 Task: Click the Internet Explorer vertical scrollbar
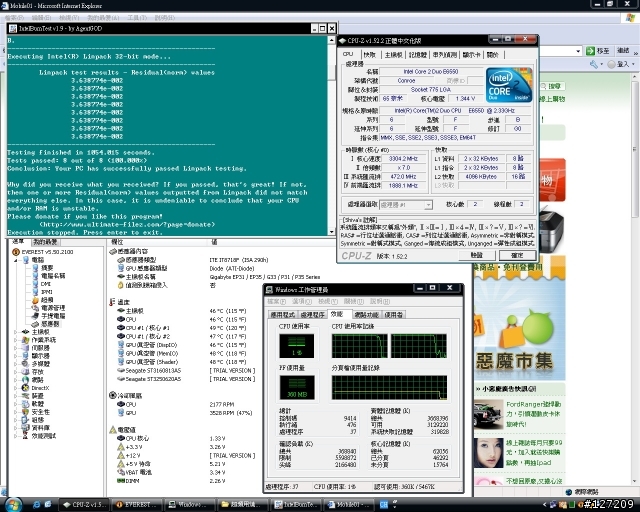click(636, 279)
